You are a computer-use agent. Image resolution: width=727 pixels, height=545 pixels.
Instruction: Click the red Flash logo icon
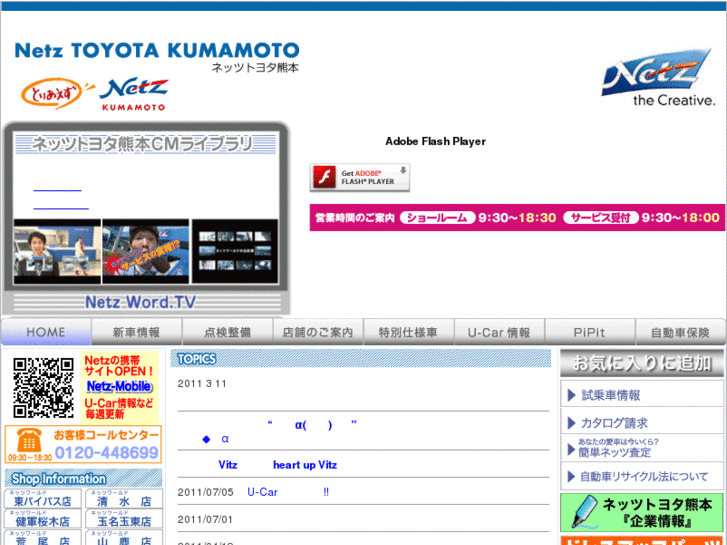(x=325, y=177)
